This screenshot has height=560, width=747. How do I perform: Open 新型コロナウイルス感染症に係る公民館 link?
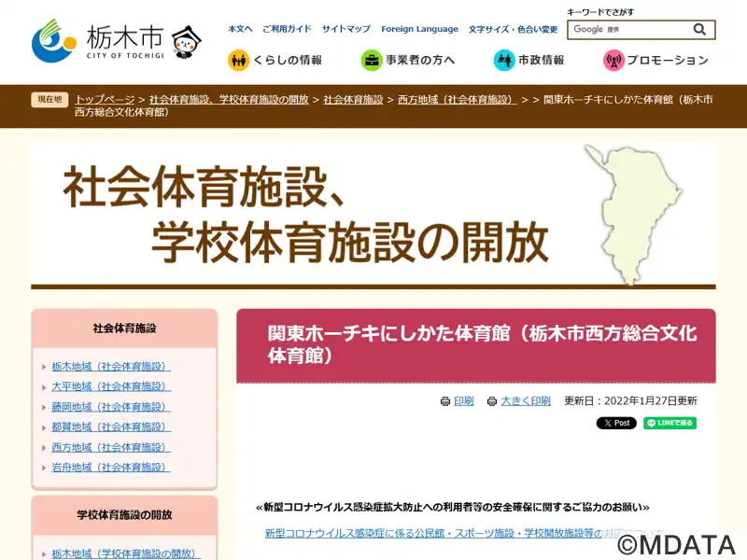463,533
